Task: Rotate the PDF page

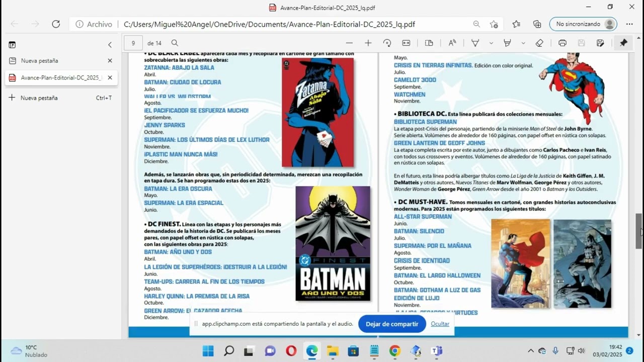Action: coord(387,43)
